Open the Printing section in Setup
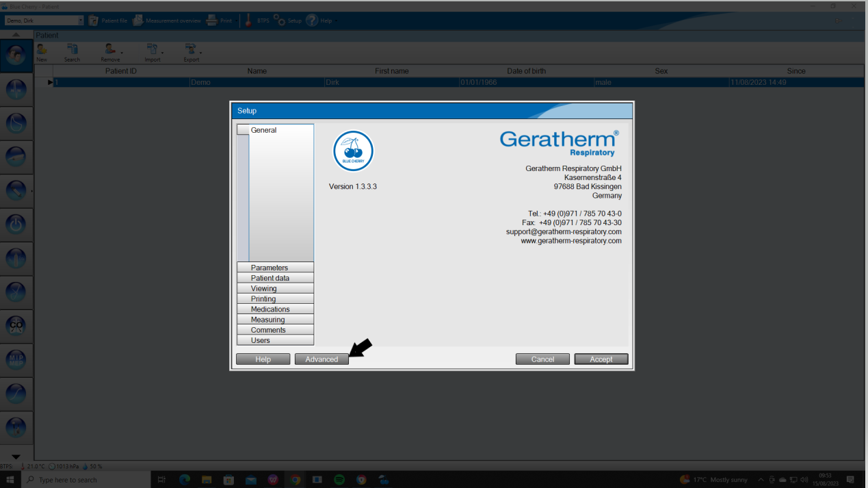 point(275,298)
